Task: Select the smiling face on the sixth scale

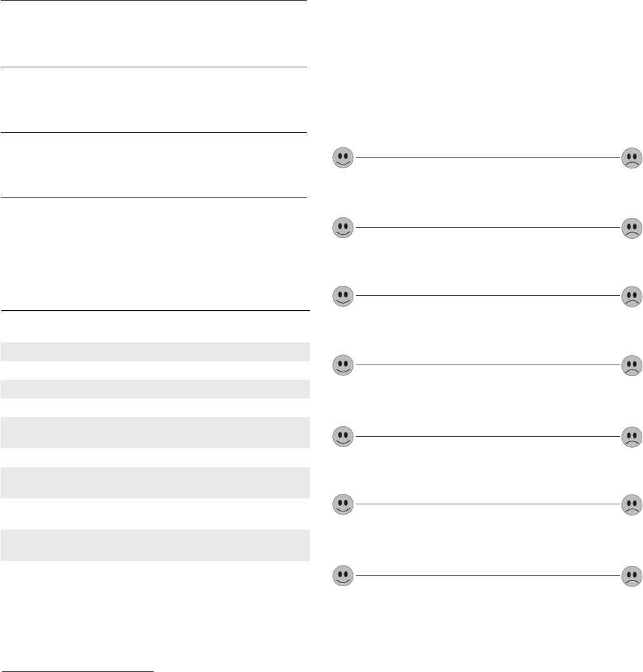Action: coord(344,505)
